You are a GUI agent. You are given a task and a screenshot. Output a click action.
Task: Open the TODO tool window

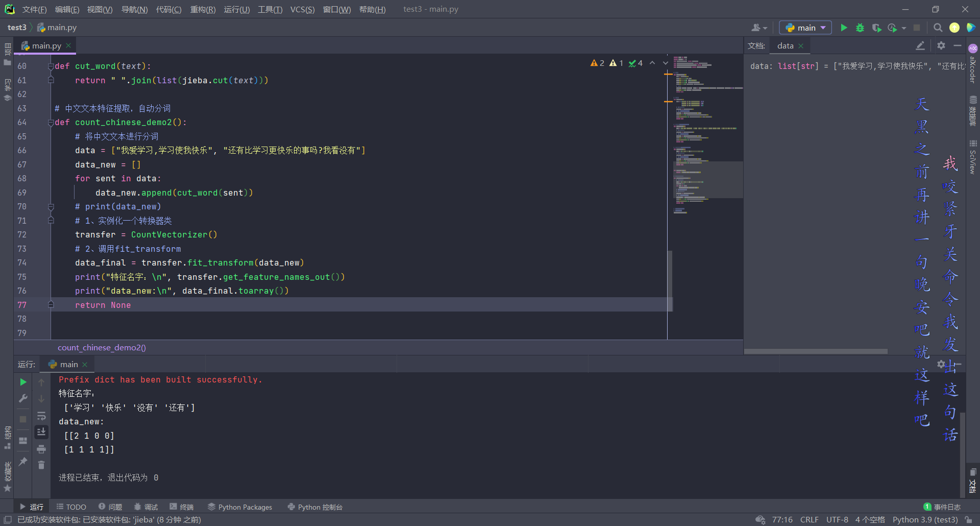pos(71,507)
